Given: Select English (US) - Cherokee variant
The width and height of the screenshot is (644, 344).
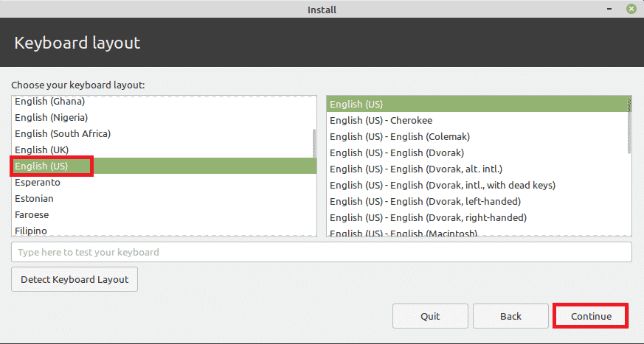Looking at the screenshot, I should [381, 121].
